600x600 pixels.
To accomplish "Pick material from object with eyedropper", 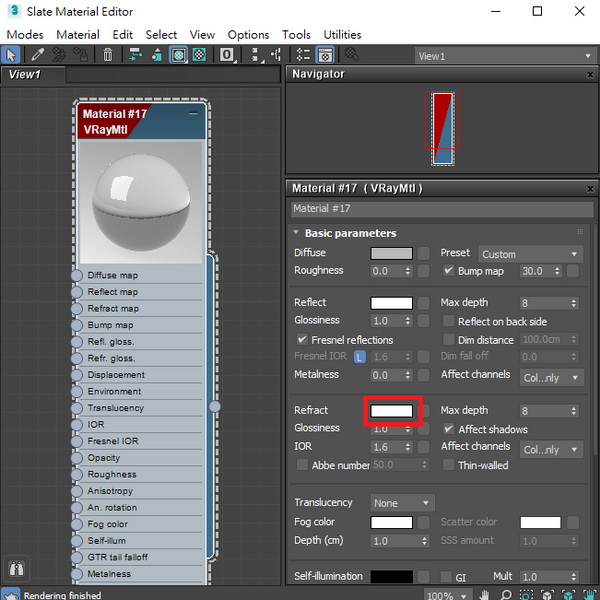I will (x=38, y=55).
